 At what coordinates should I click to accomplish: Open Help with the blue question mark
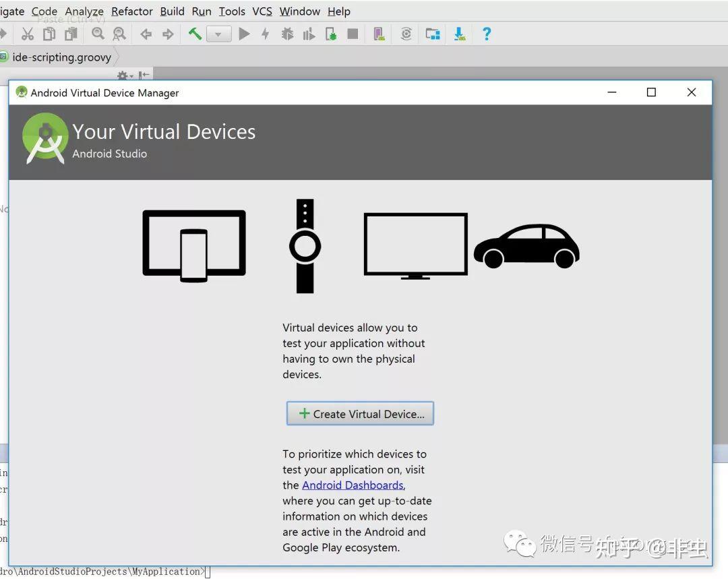tap(487, 34)
